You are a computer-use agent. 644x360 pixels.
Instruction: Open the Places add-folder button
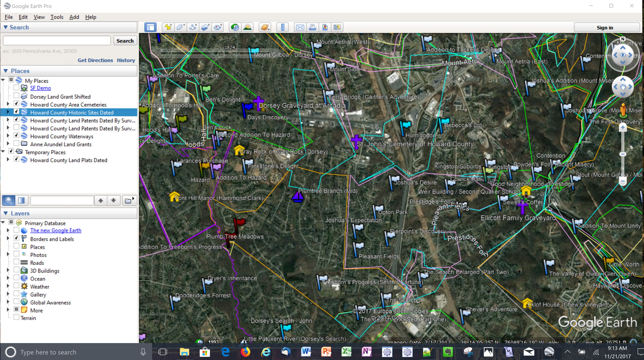point(129,200)
